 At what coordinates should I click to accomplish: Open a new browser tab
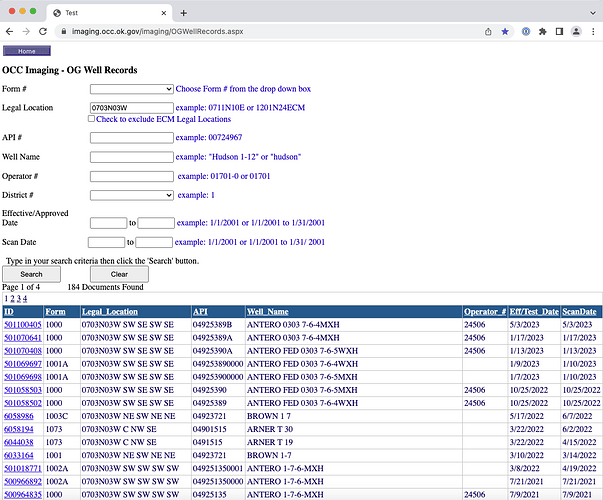click(x=183, y=13)
